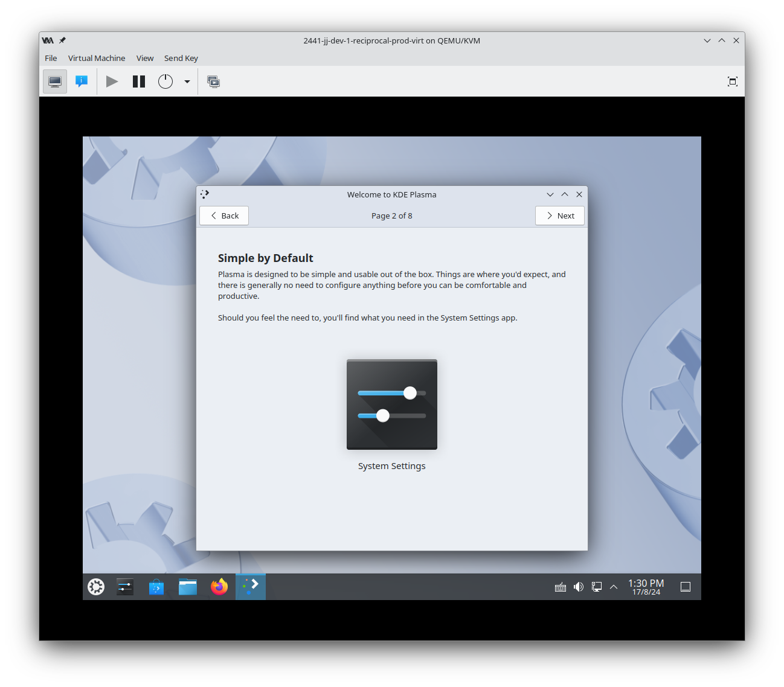
Task: Close the Welcome to KDE Plasma window
Action: (579, 194)
